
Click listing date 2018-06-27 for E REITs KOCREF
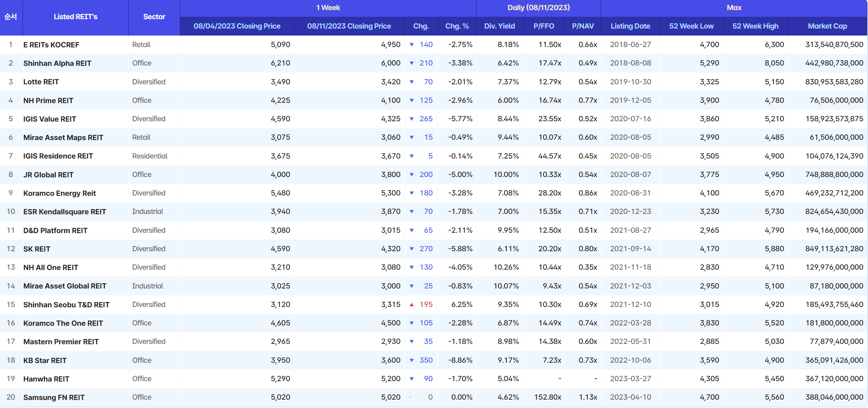(630, 45)
